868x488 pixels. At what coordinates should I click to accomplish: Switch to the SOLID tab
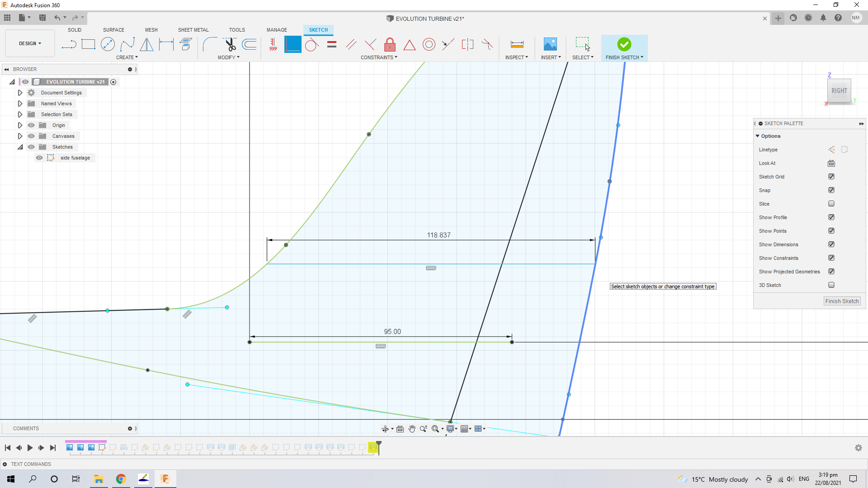point(75,30)
